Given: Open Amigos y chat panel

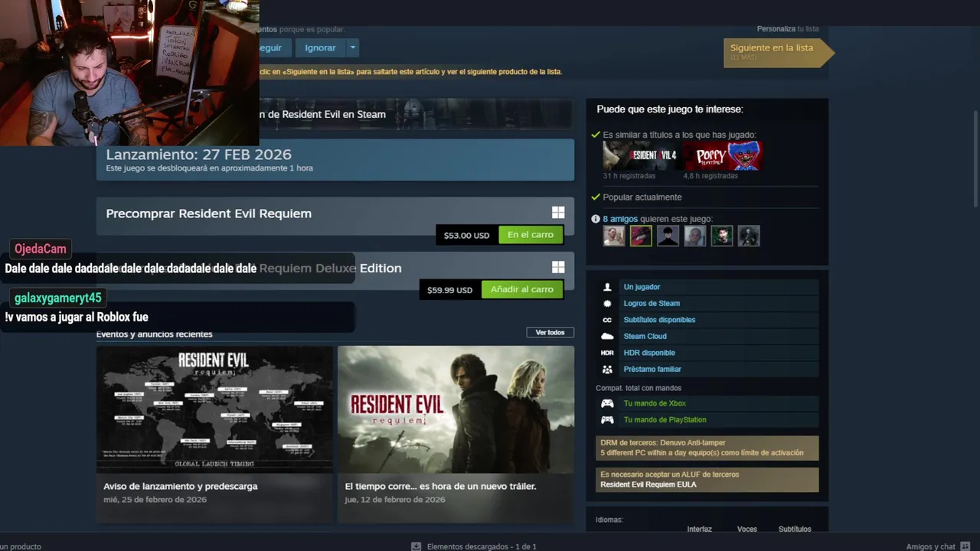Looking at the screenshot, I should (x=930, y=546).
